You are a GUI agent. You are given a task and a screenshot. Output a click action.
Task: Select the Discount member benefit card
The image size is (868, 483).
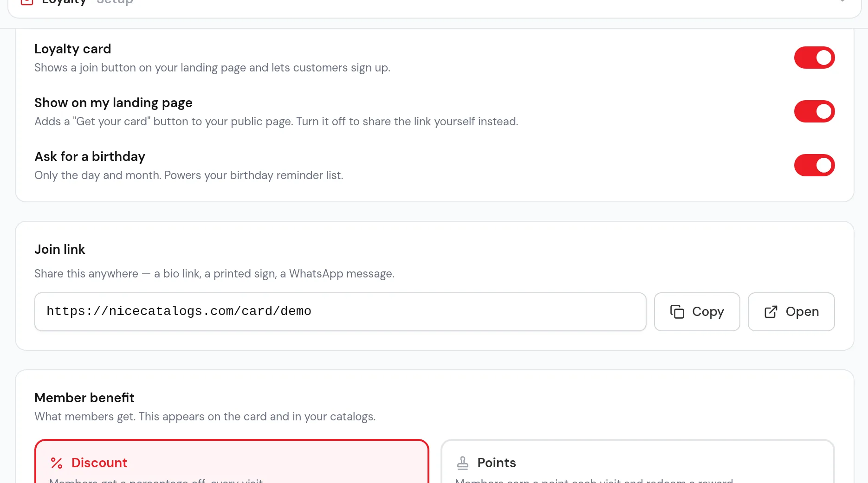click(232, 461)
